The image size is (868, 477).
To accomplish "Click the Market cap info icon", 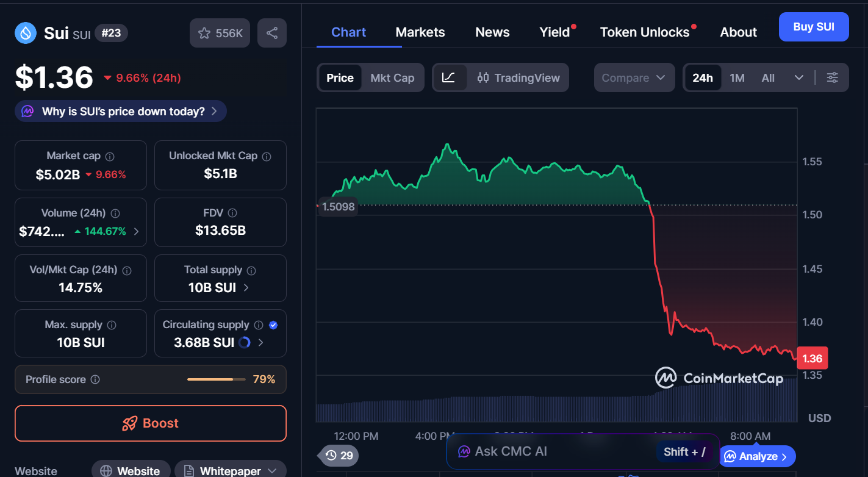I will [110, 156].
